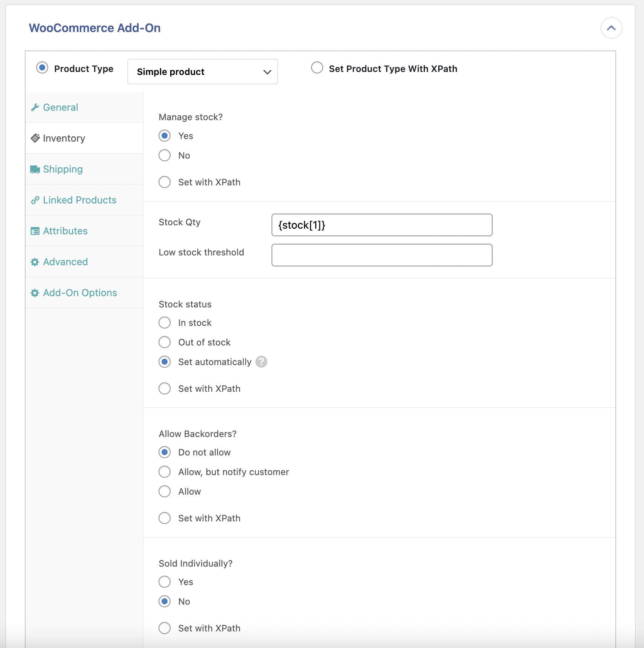Image resolution: width=644 pixels, height=648 pixels.
Task: Select Set with XPath under Allow Backorders
Action: (x=165, y=518)
